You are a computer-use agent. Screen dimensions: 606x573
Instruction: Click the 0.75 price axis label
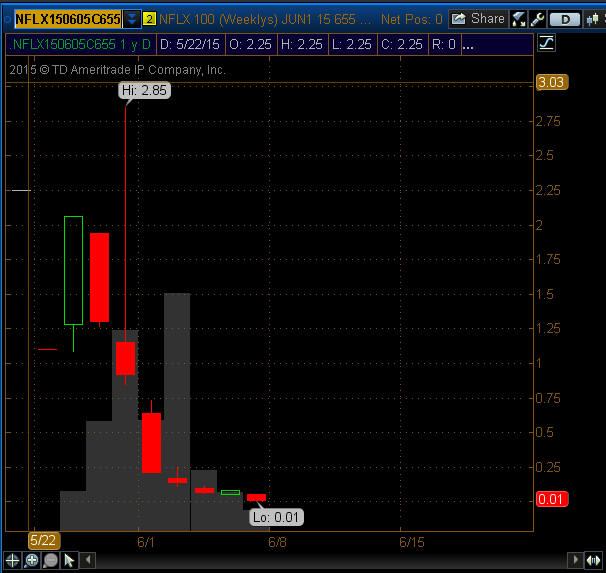click(x=548, y=398)
